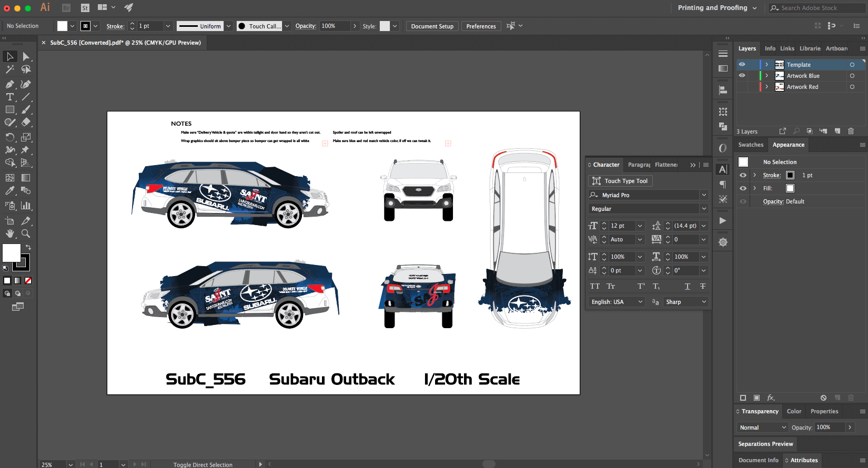Screen dimensions: 868x468
Task: Activate the Zoom tool
Action: click(25, 233)
